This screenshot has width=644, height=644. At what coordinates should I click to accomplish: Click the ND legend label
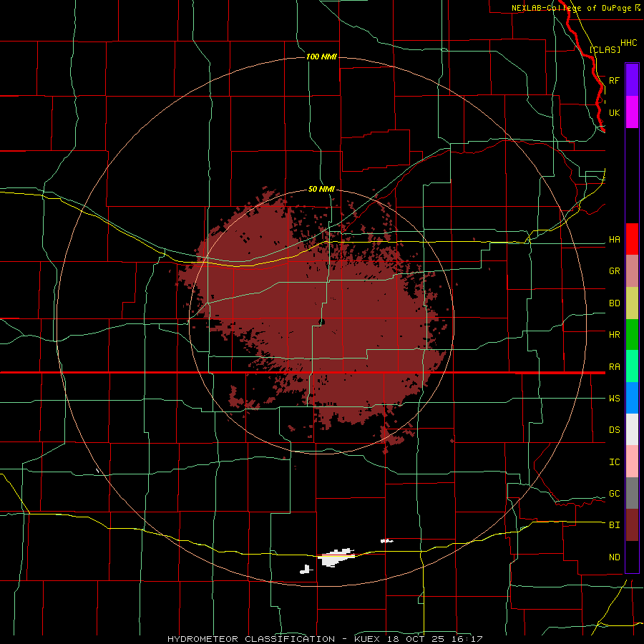tap(614, 557)
